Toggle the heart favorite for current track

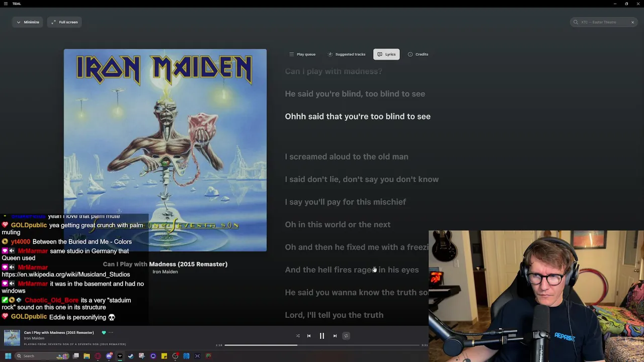(x=104, y=332)
